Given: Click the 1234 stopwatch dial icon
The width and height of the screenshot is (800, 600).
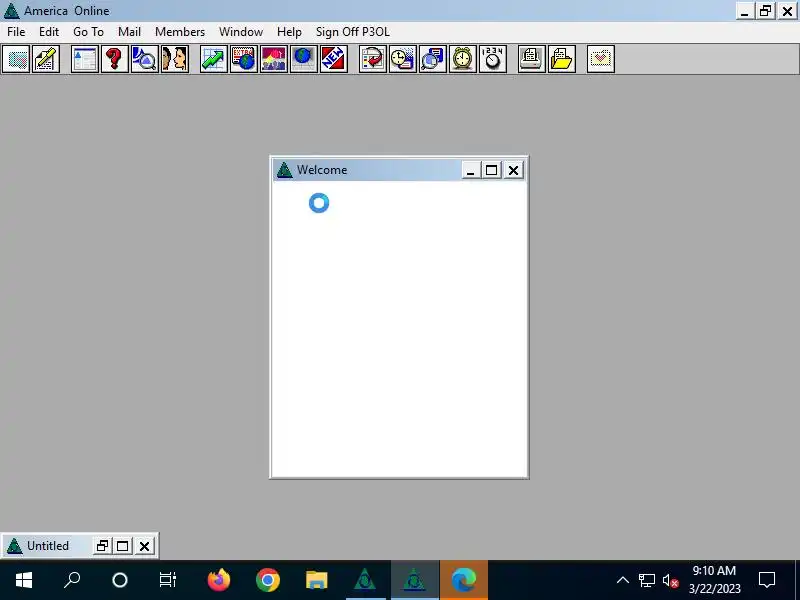Looking at the screenshot, I should (x=493, y=59).
